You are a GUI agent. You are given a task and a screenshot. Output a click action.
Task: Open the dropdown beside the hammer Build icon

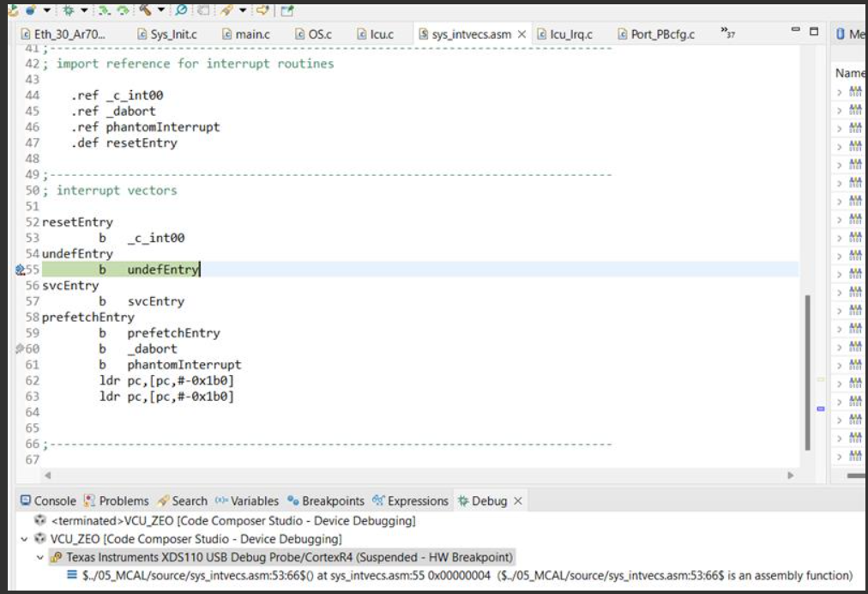pos(161,10)
